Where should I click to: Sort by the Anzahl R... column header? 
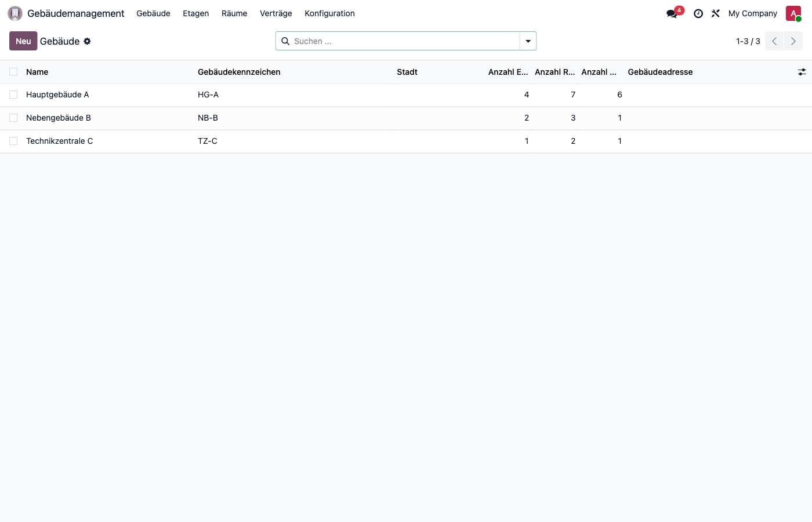(555, 72)
